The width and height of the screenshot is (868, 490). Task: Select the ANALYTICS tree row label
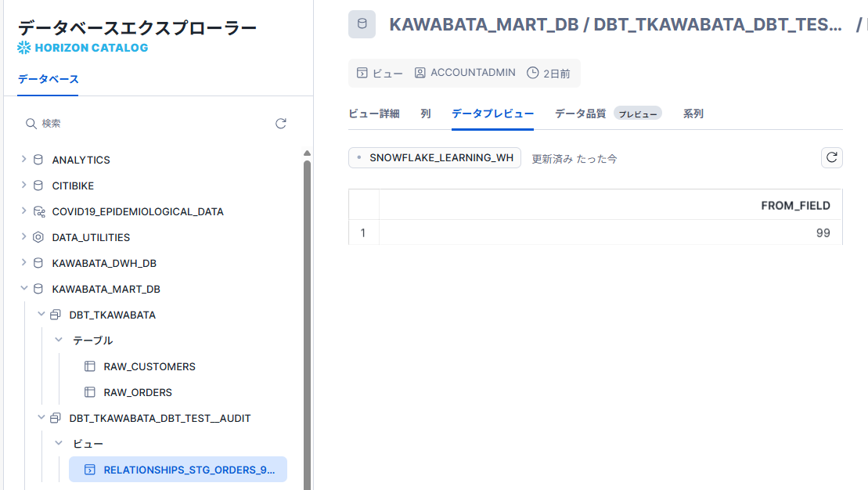coord(81,160)
